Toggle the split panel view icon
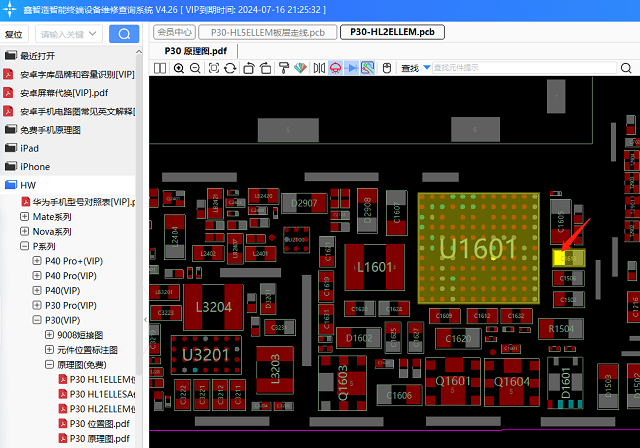Image resolution: width=640 pixels, height=448 pixels. point(159,68)
